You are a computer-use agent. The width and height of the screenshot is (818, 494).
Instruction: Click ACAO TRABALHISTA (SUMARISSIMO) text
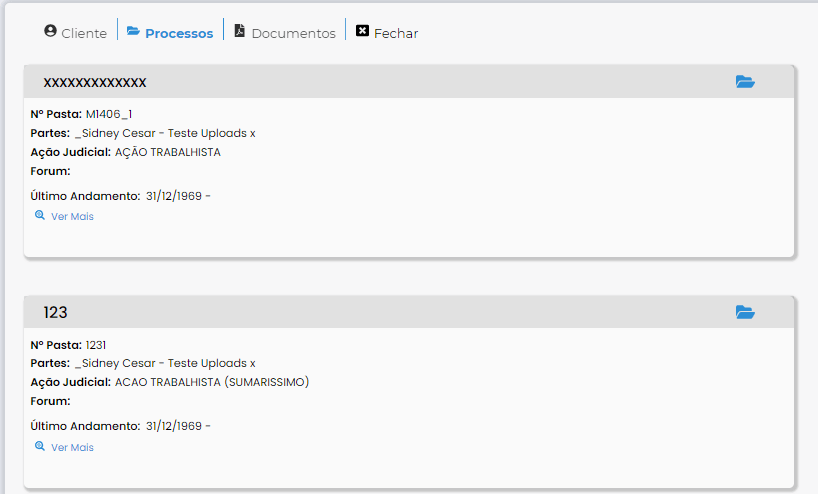click(212, 383)
